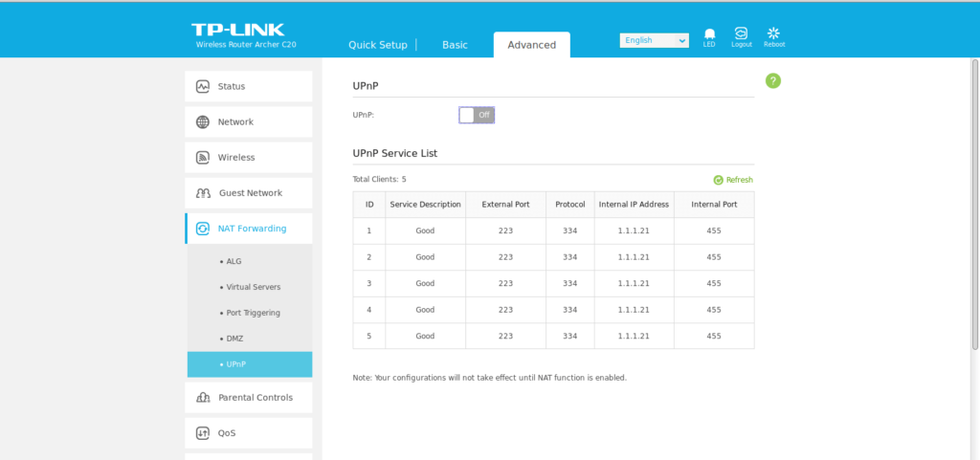Viewport: 980px width, 460px height.
Task: Open the Port Triggering submenu item
Action: click(253, 313)
